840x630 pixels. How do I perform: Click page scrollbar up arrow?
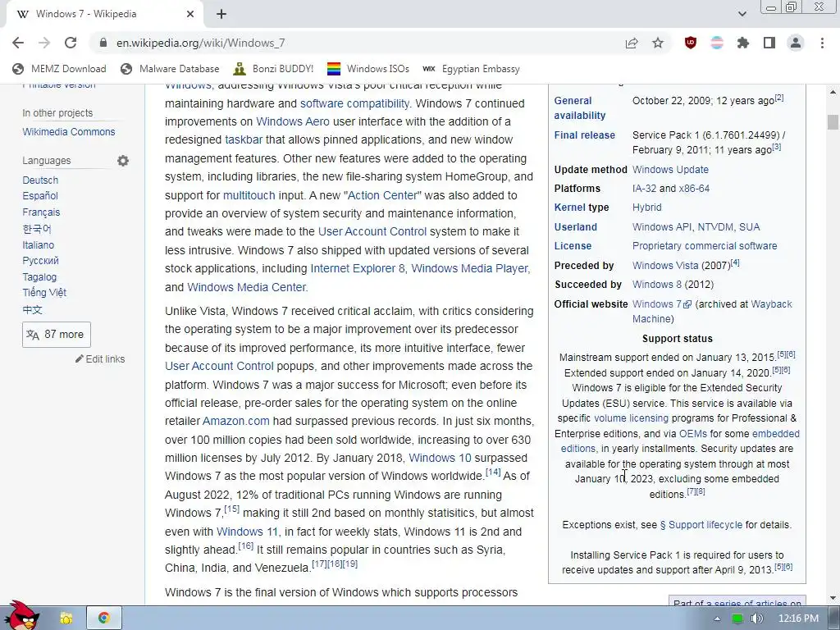point(833,92)
